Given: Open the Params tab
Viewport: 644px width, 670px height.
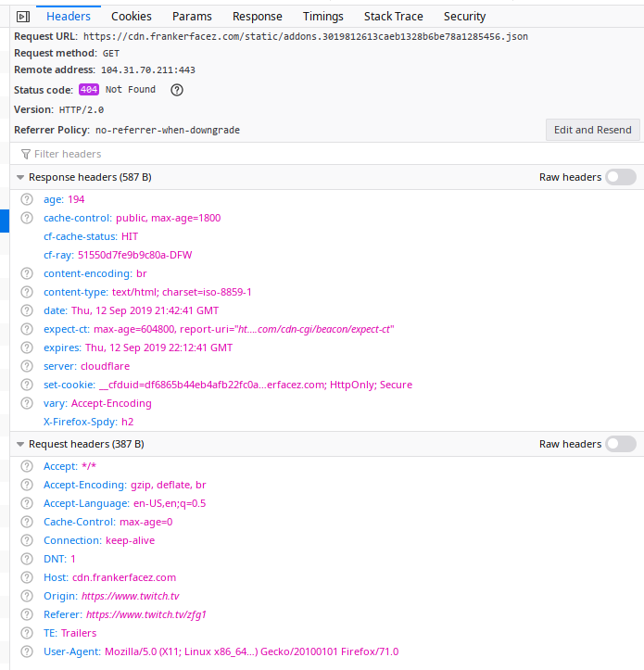Looking at the screenshot, I should [x=192, y=17].
